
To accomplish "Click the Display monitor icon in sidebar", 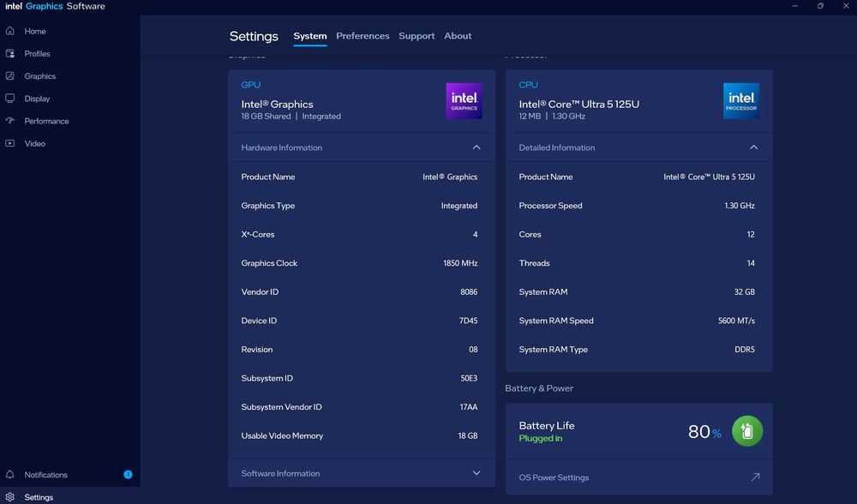I will click(9, 98).
